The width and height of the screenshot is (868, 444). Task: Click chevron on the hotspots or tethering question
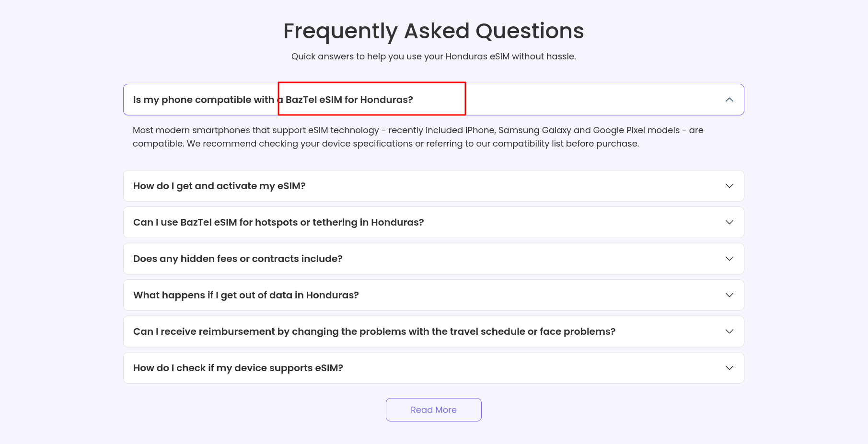[x=729, y=222]
